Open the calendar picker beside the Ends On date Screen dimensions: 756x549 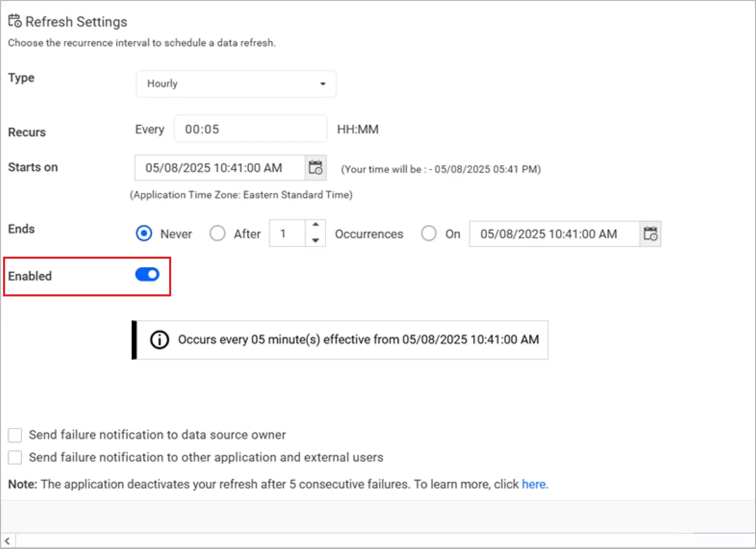(x=651, y=234)
